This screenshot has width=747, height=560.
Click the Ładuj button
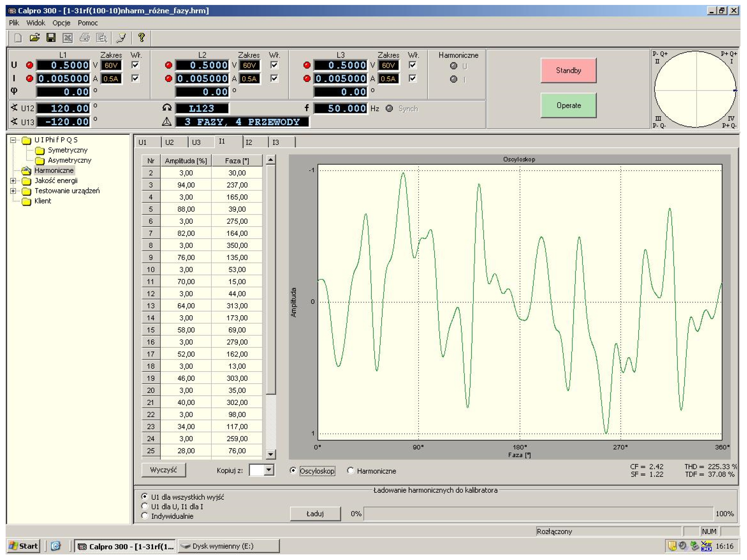pos(315,513)
